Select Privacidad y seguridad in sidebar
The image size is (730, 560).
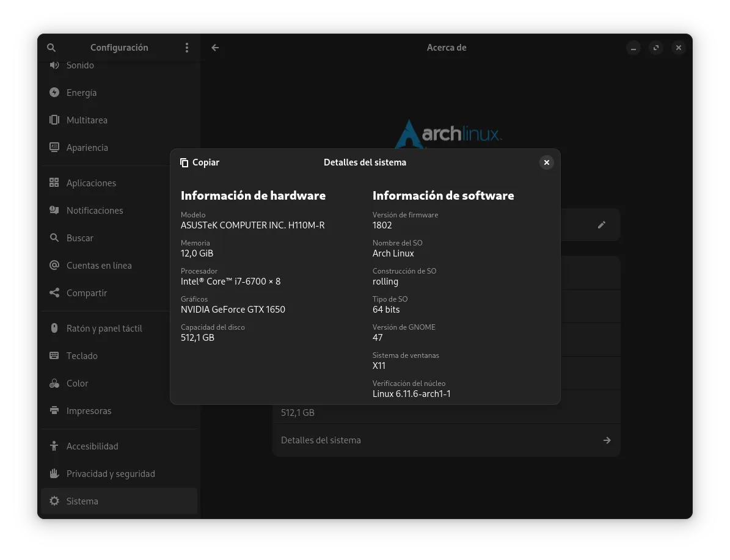pyautogui.click(x=119, y=473)
